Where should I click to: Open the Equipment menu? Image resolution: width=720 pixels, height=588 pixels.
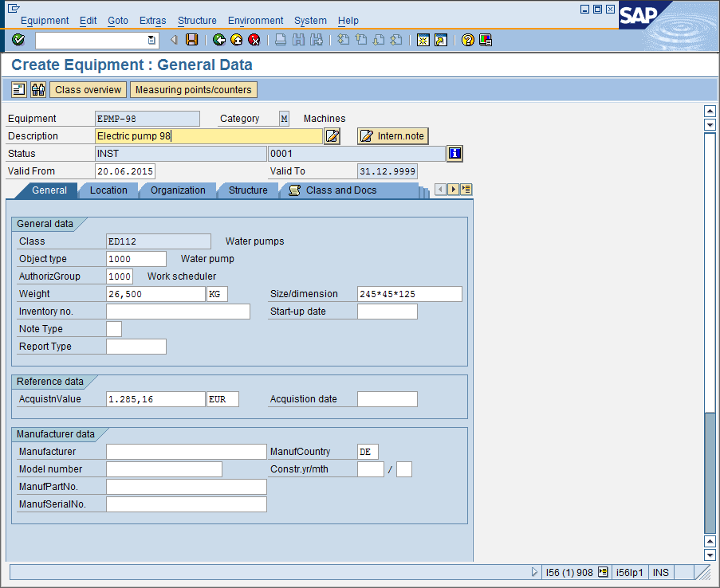pyautogui.click(x=45, y=21)
